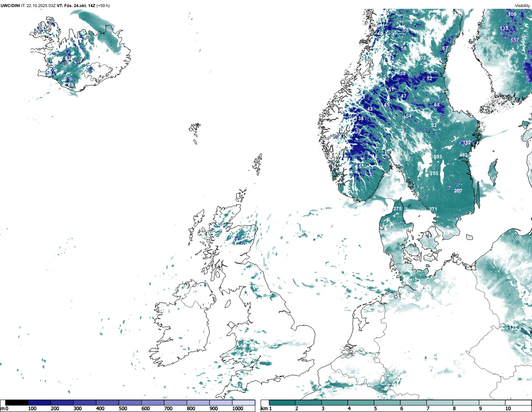Click the 42 value over Norway
The height and width of the screenshot is (412, 532).
point(370,109)
